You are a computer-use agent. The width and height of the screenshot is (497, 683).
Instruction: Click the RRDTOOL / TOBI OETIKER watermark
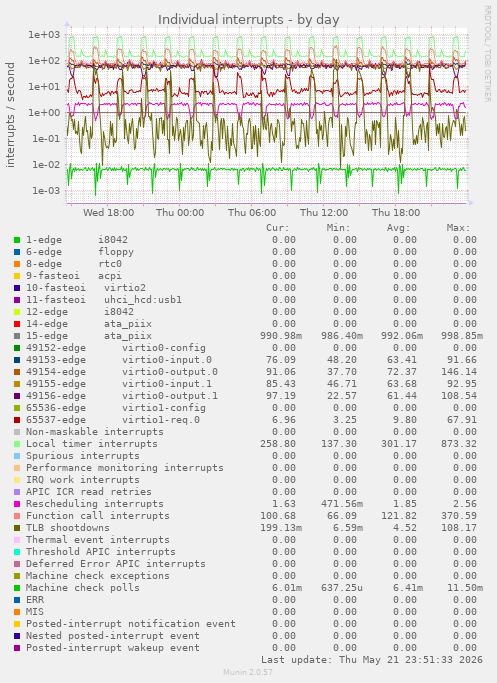point(487,54)
